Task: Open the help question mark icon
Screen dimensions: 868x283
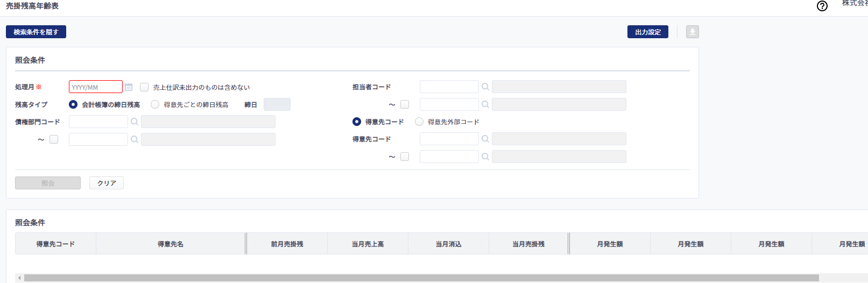Action: tap(822, 6)
